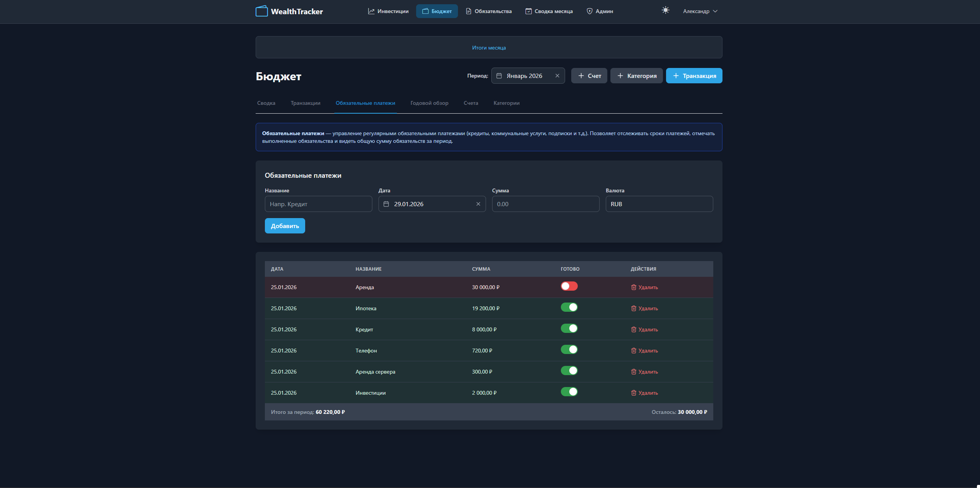Turn off Ипотека done toggle
This screenshot has height=488, width=980.
click(569, 308)
